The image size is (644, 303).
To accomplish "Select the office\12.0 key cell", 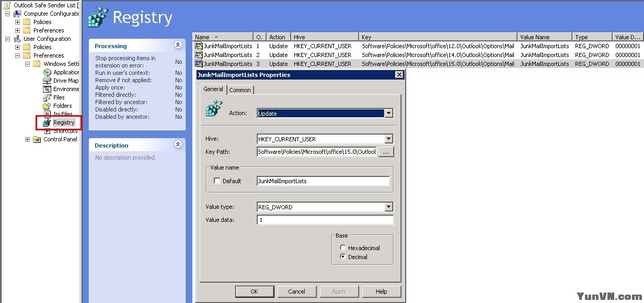I will pos(438,46).
